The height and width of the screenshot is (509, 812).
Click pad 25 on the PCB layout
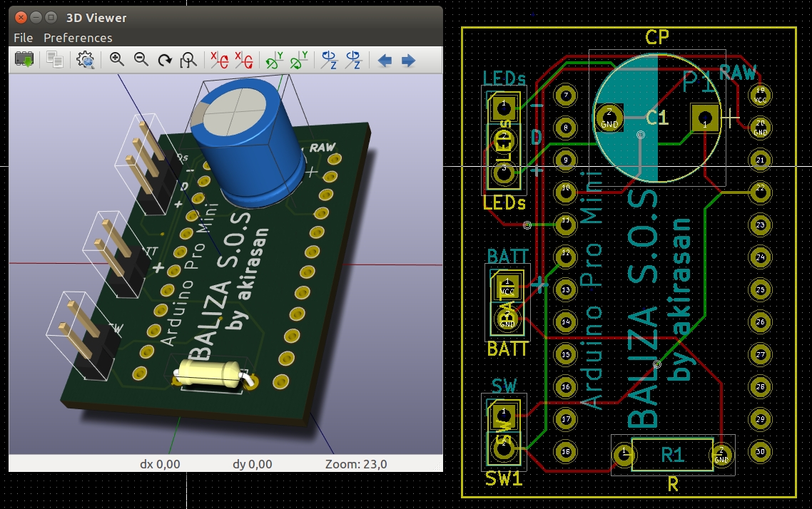760,289
